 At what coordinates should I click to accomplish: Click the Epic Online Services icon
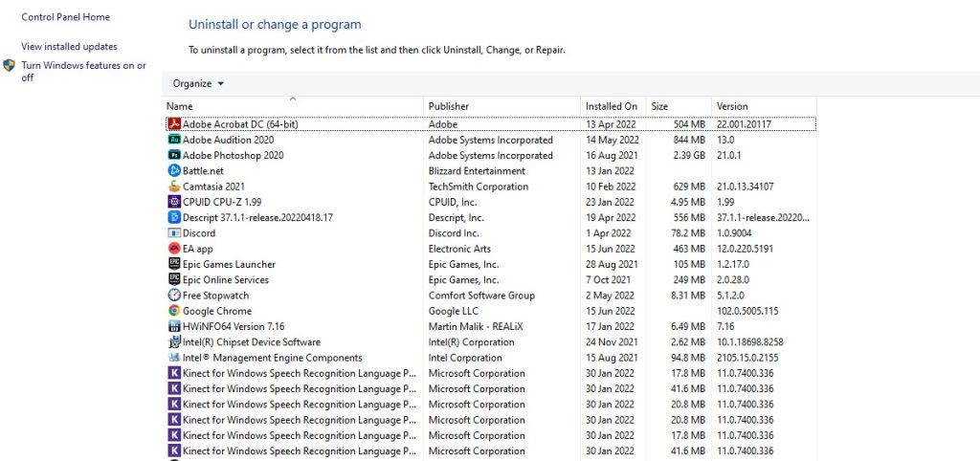pos(174,280)
